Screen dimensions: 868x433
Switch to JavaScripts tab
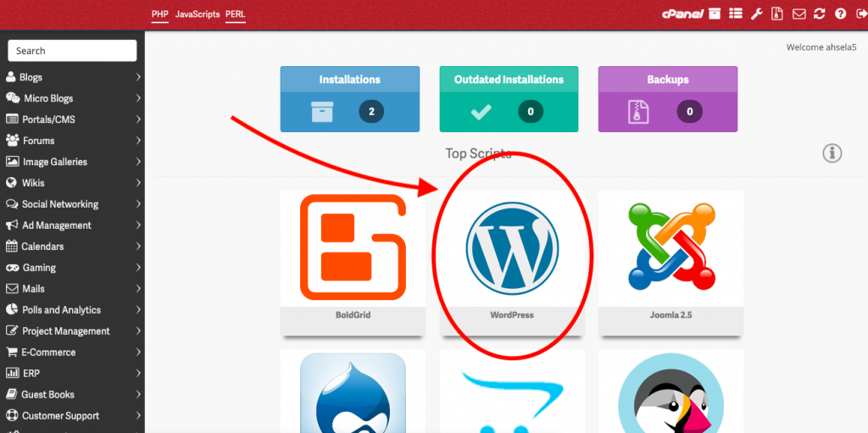[198, 14]
